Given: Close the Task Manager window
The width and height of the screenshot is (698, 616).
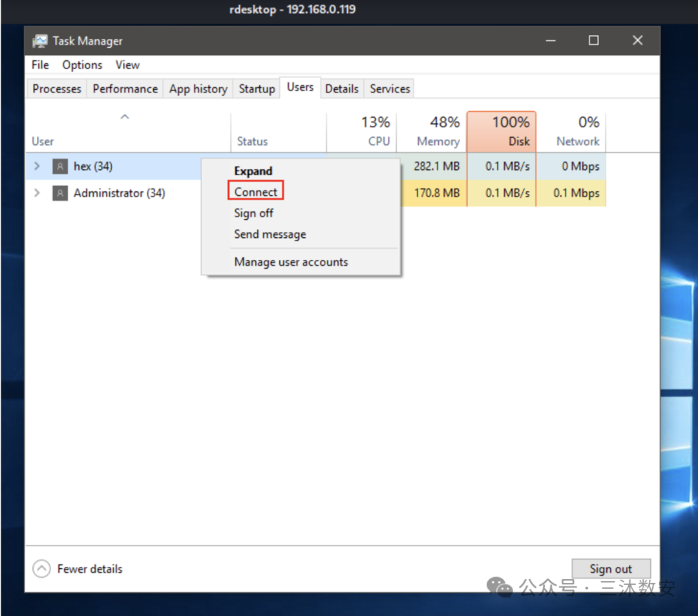Looking at the screenshot, I should (x=637, y=41).
